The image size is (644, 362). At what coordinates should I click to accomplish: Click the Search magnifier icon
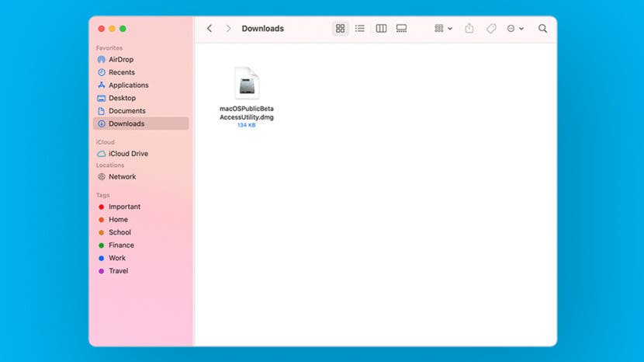coord(542,29)
